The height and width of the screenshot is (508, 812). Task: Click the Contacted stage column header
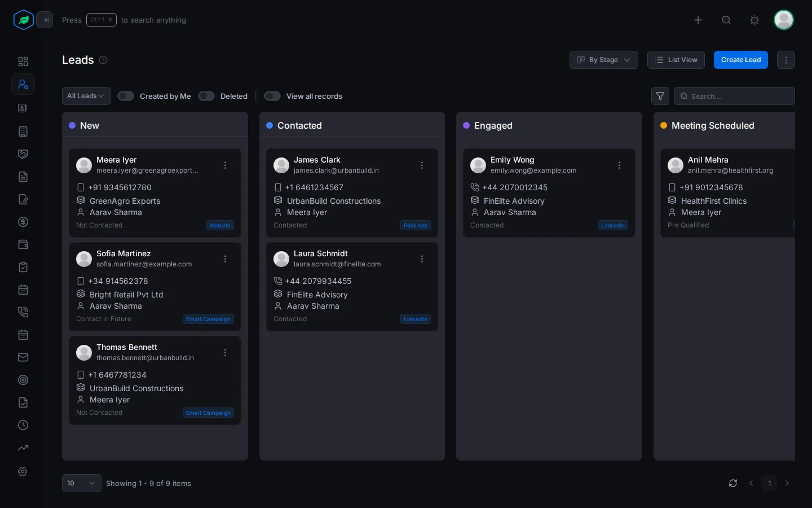coord(352,125)
